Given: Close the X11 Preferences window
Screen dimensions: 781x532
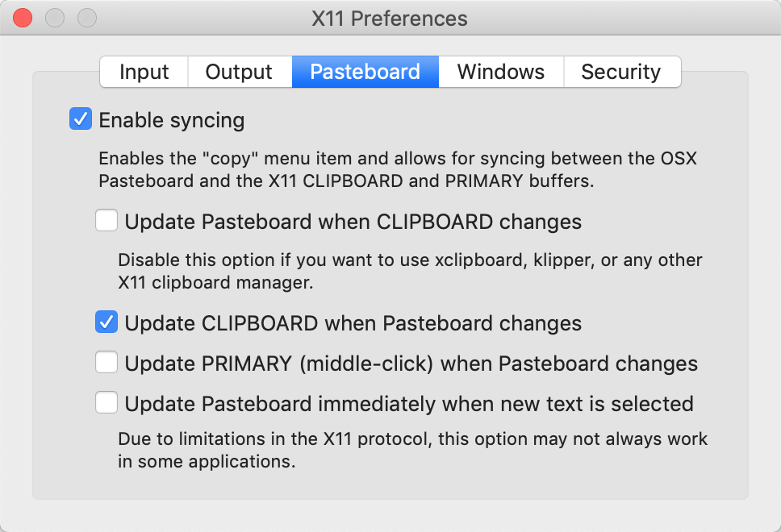Looking at the screenshot, I should coord(23,18).
